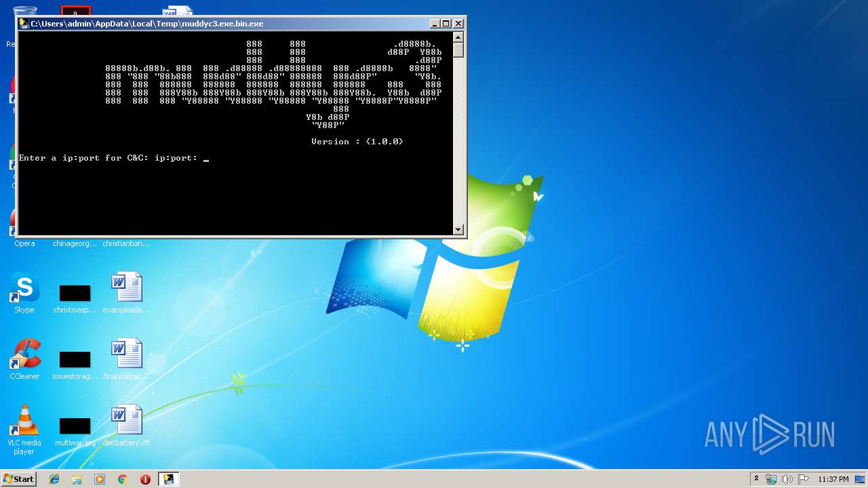The image size is (868, 488).
Task: Select the exampleads... Word document
Action: [x=126, y=293]
